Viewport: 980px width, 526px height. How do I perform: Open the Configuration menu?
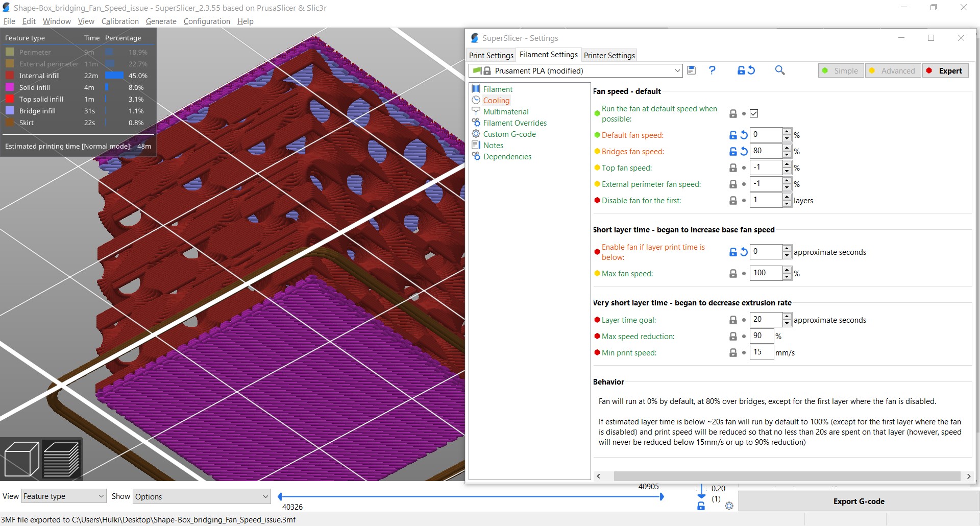click(x=207, y=21)
